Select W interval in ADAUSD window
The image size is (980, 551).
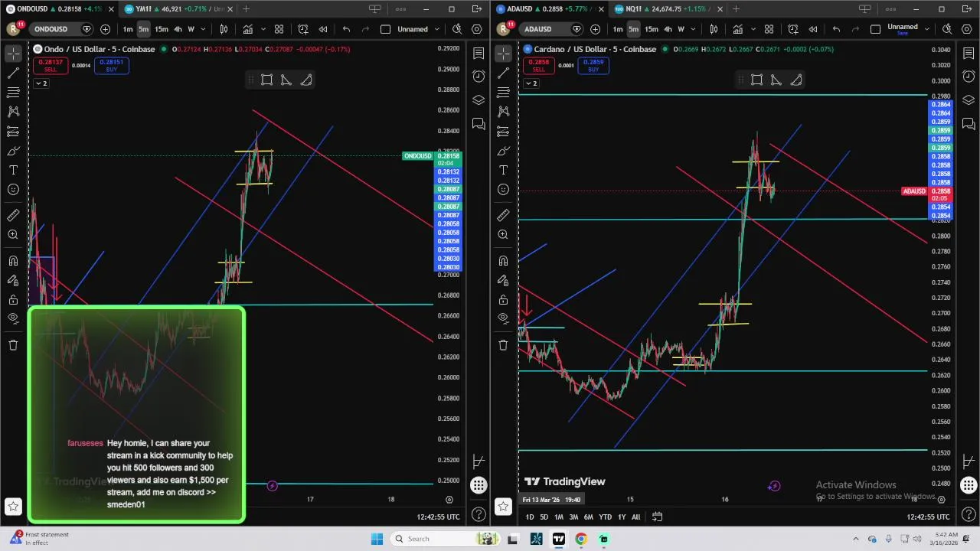tap(681, 29)
